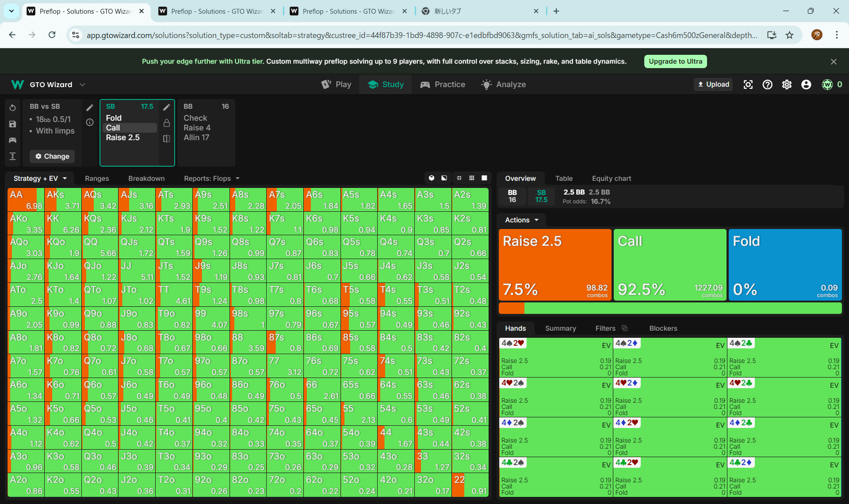Toggle the solid square matrix view
The height and width of the screenshot is (504, 849).
[x=484, y=178]
